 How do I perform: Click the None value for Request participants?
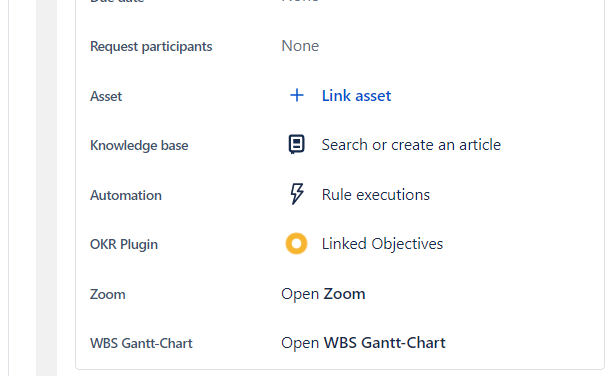click(x=300, y=46)
